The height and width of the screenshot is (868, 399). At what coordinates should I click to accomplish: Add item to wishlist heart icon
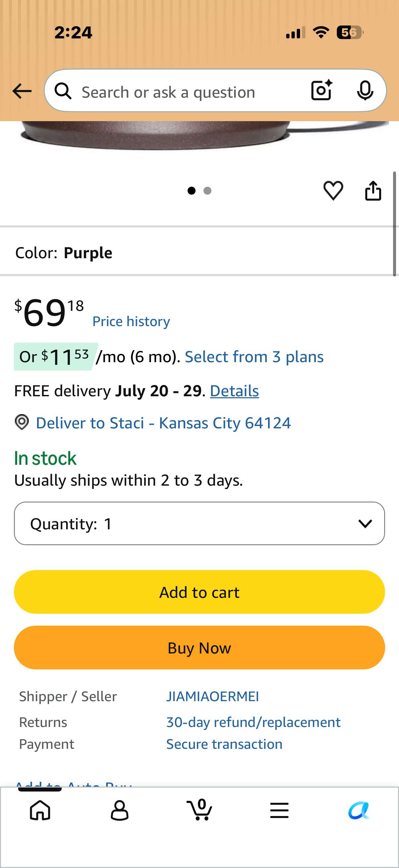pyautogui.click(x=333, y=191)
